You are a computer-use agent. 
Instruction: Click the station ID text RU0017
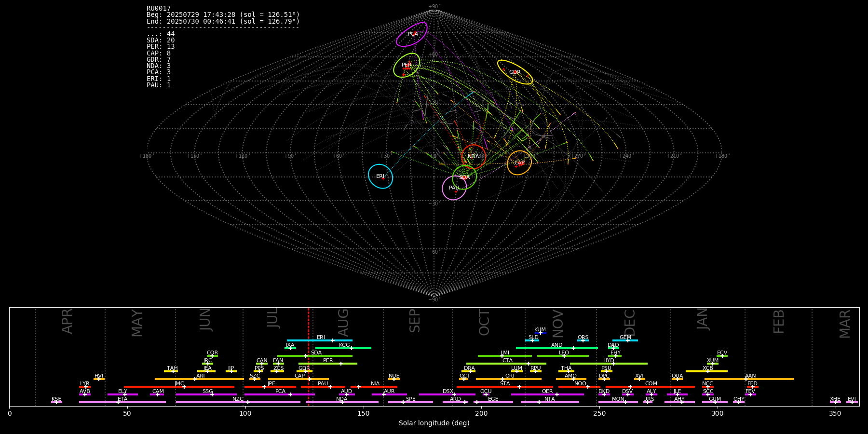click(159, 9)
